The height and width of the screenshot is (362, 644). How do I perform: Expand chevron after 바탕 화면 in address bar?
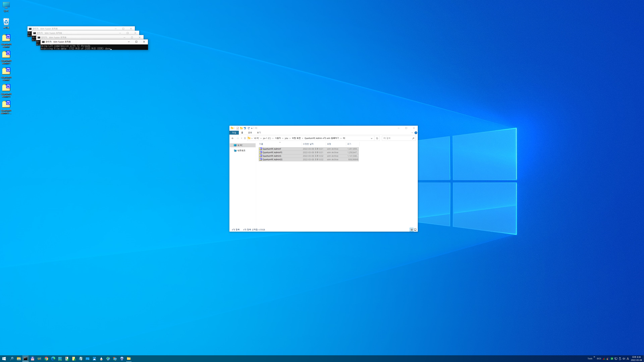tap(303, 138)
